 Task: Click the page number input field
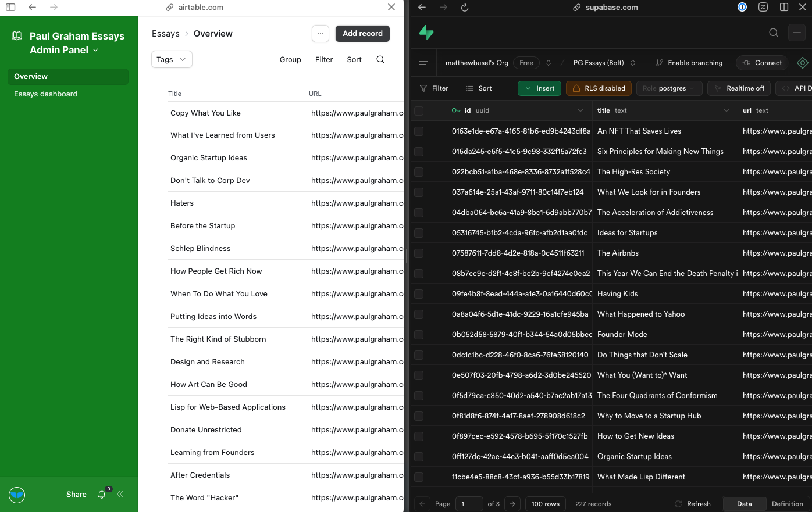pos(469,504)
